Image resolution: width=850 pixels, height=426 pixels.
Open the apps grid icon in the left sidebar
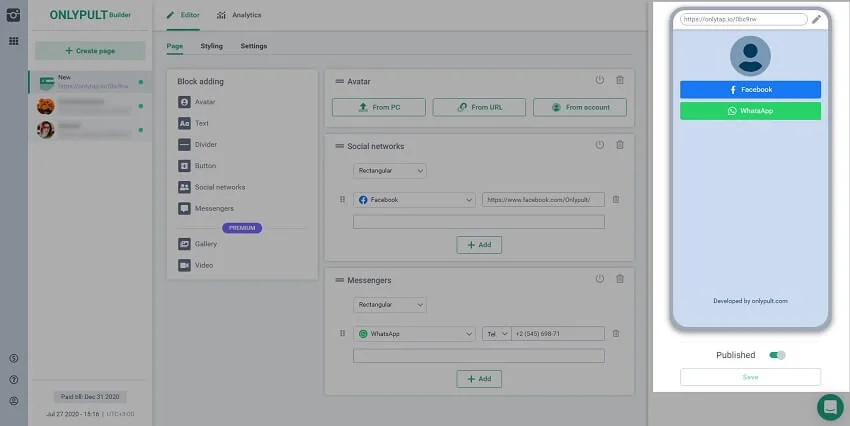[14, 41]
